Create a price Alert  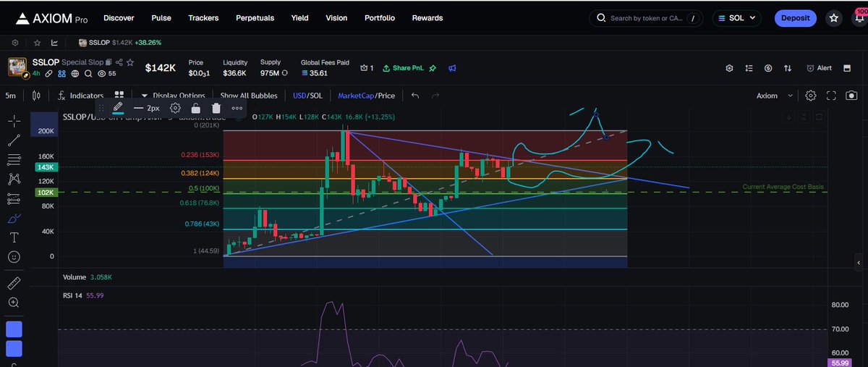(819, 68)
